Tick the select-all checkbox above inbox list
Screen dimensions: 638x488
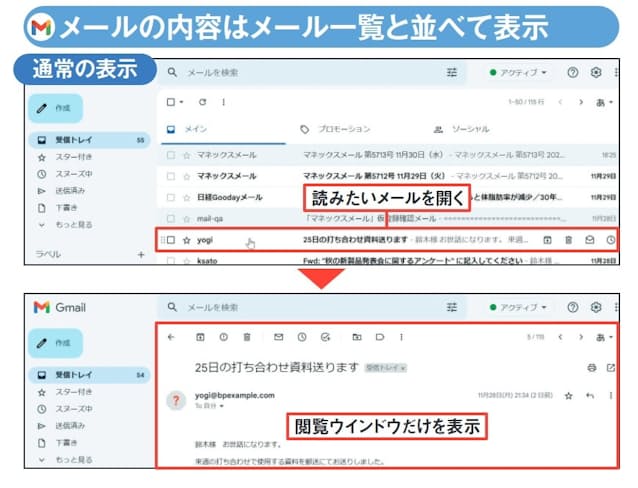171,102
